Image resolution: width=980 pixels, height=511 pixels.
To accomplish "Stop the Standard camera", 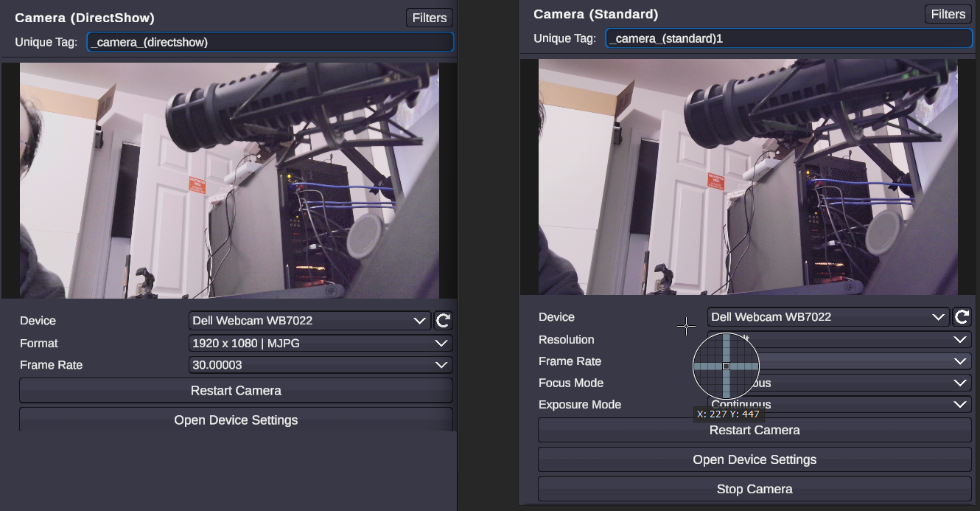I will pos(754,488).
